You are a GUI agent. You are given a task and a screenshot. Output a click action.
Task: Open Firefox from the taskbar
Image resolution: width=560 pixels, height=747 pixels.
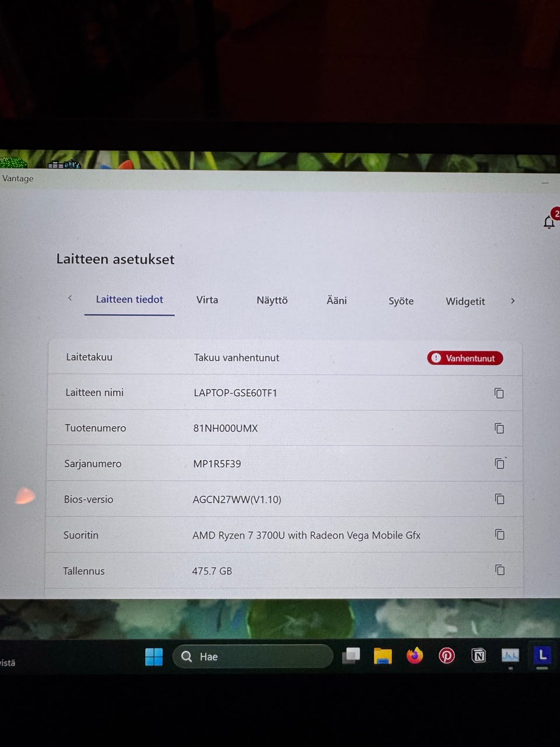pyautogui.click(x=415, y=655)
